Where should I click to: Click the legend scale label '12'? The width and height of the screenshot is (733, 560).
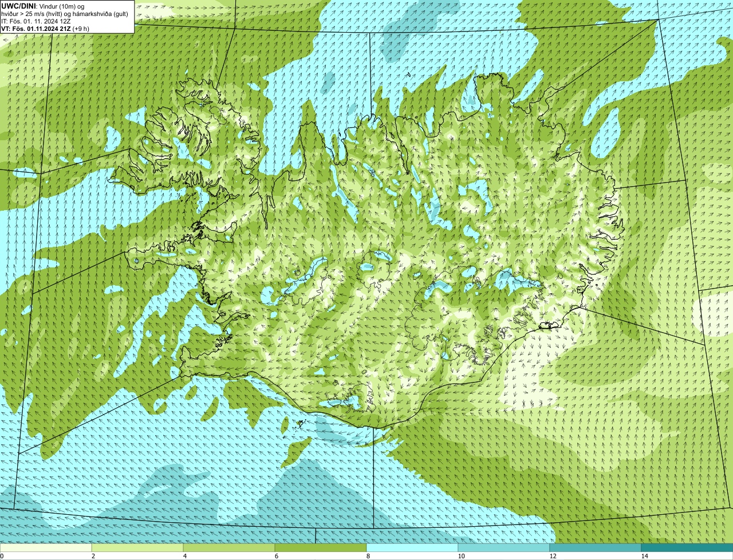553,556
